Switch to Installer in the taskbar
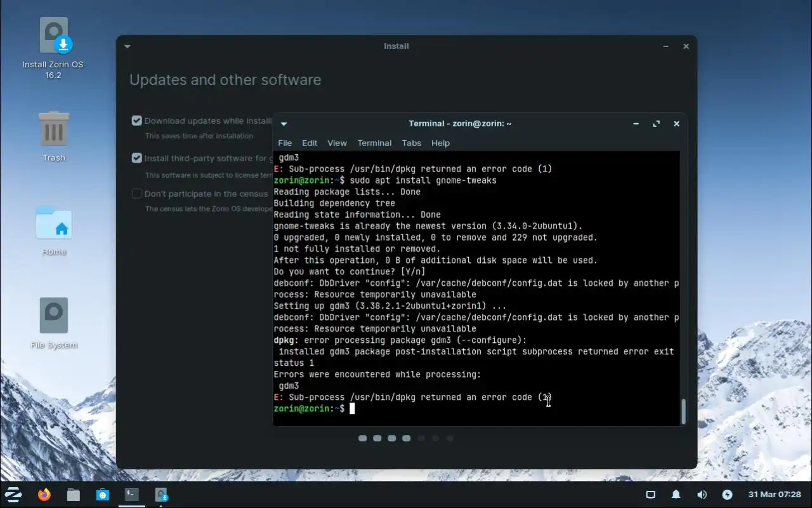This screenshot has height=508, width=812. pos(161,494)
